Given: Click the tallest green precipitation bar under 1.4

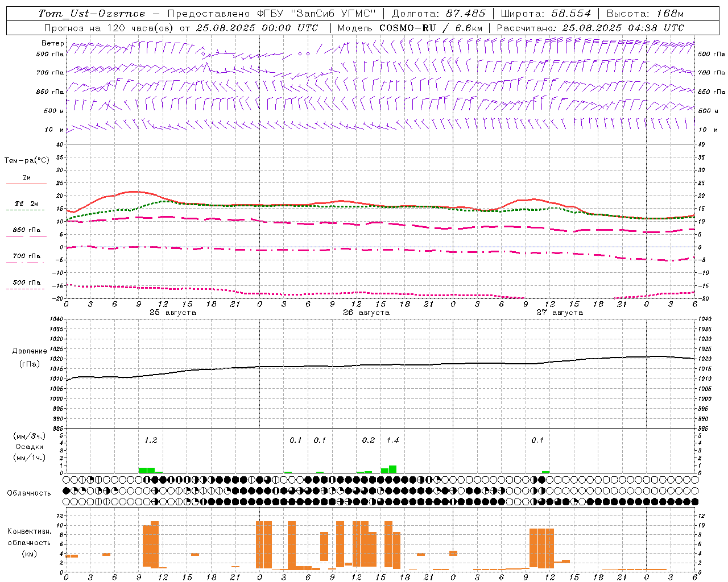Looking at the screenshot, I should pos(392,469).
